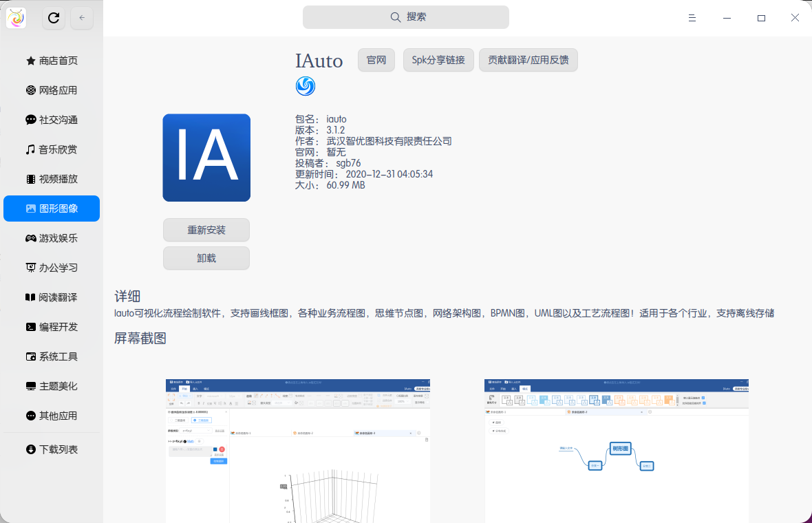812x523 pixels.
Task: Click the deepin tag icon under IAuto
Action: pyautogui.click(x=305, y=86)
